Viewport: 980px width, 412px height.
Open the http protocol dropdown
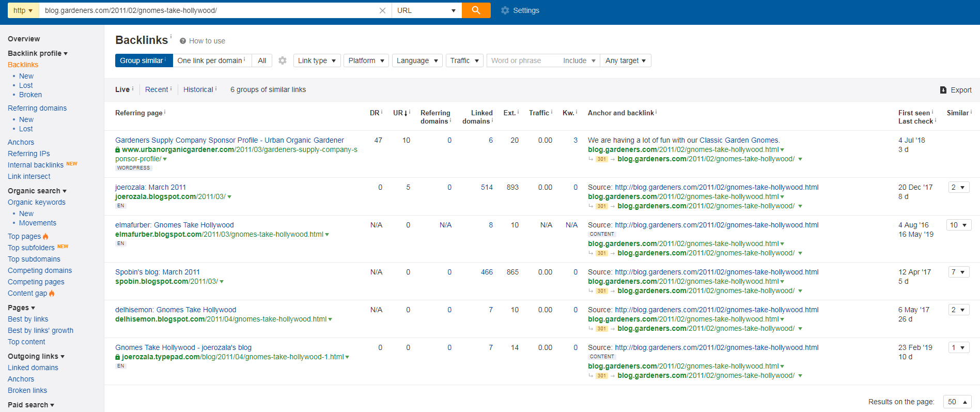coord(23,10)
